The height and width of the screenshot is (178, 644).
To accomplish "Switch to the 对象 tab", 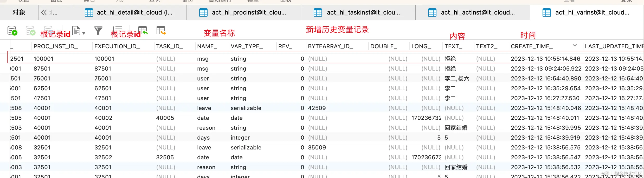I will 19,12.
